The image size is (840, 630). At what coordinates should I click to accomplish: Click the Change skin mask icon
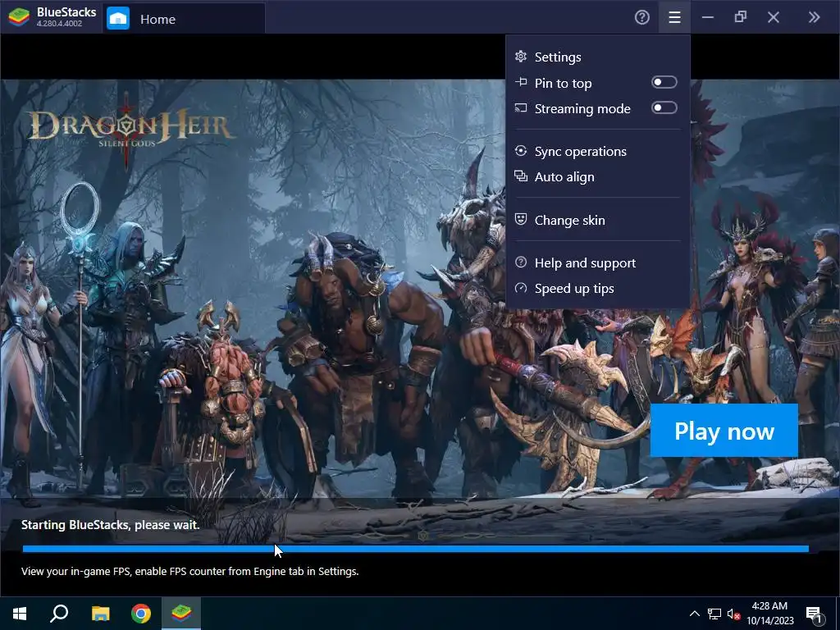pyautogui.click(x=521, y=219)
